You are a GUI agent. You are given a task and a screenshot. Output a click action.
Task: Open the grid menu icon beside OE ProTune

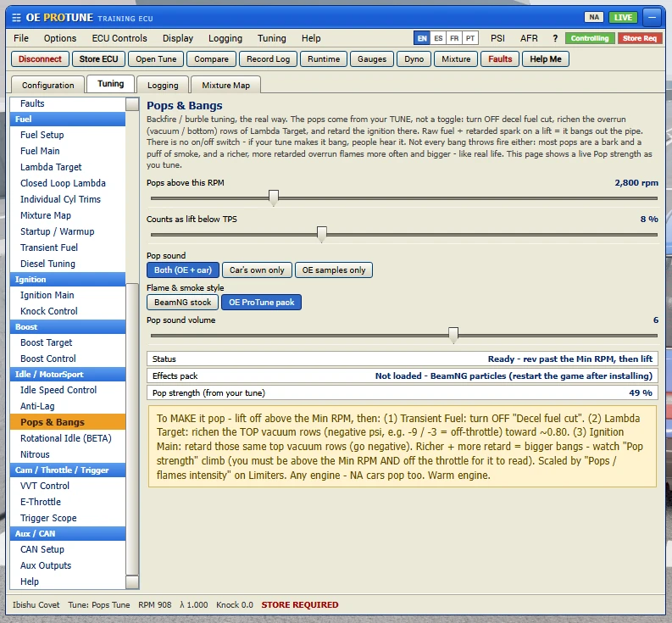point(16,18)
